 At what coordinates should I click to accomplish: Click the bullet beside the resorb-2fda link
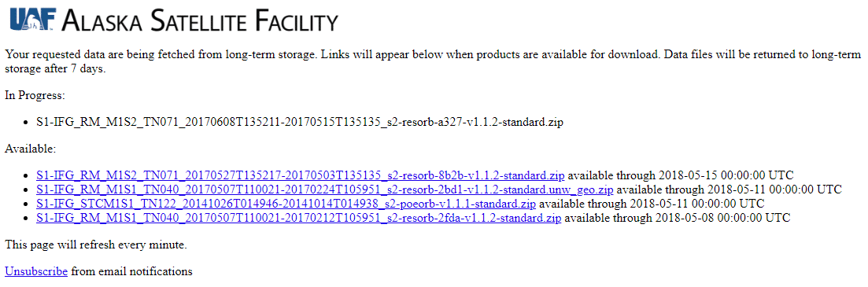(x=25, y=219)
